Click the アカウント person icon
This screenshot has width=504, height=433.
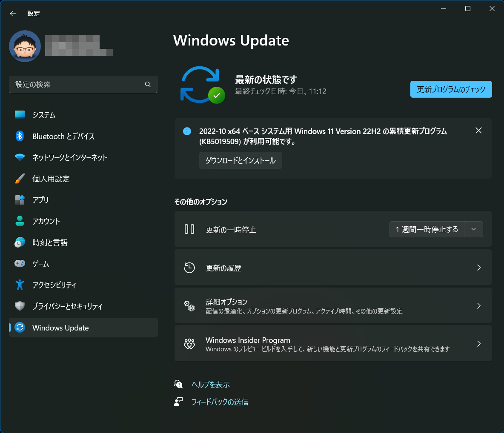tap(20, 221)
